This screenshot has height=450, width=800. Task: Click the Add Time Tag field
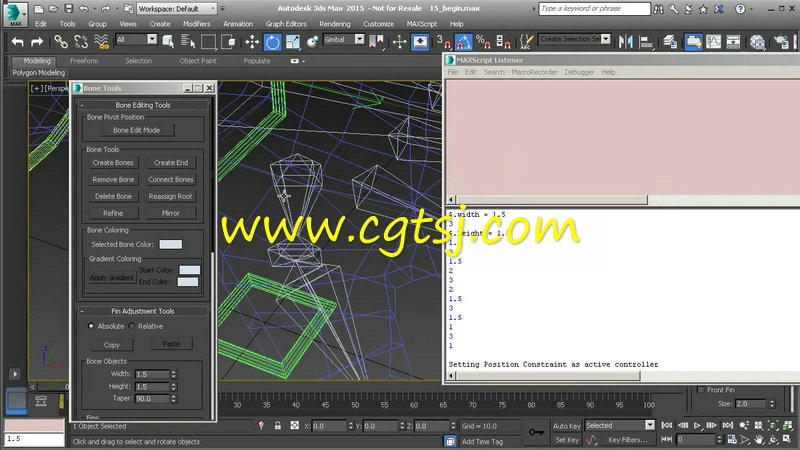click(490, 441)
